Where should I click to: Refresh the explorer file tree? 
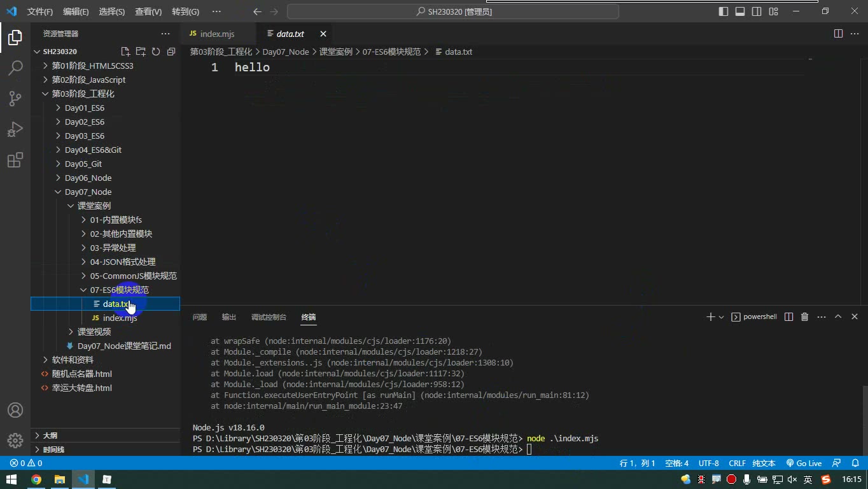(x=156, y=52)
